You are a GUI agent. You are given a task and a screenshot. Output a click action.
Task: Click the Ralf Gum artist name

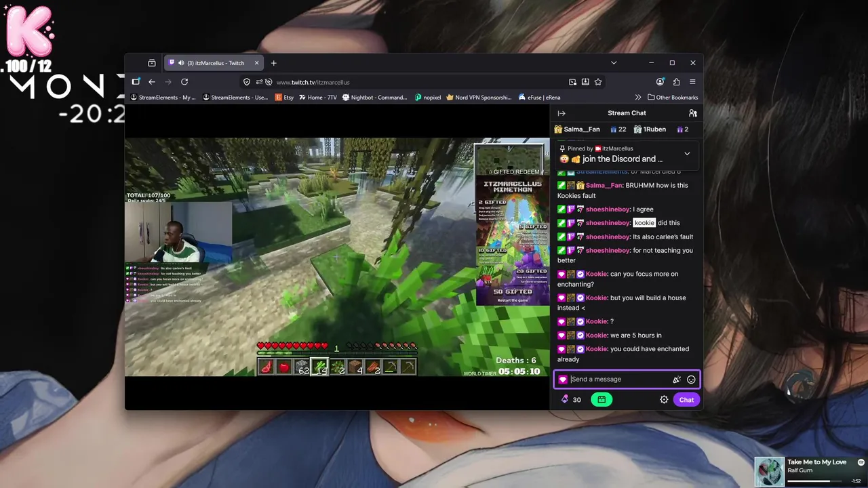click(800, 470)
